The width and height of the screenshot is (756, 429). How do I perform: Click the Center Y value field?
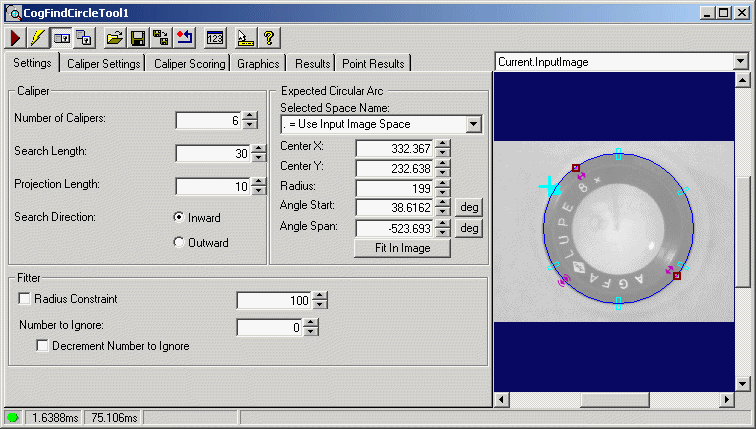pos(395,168)
